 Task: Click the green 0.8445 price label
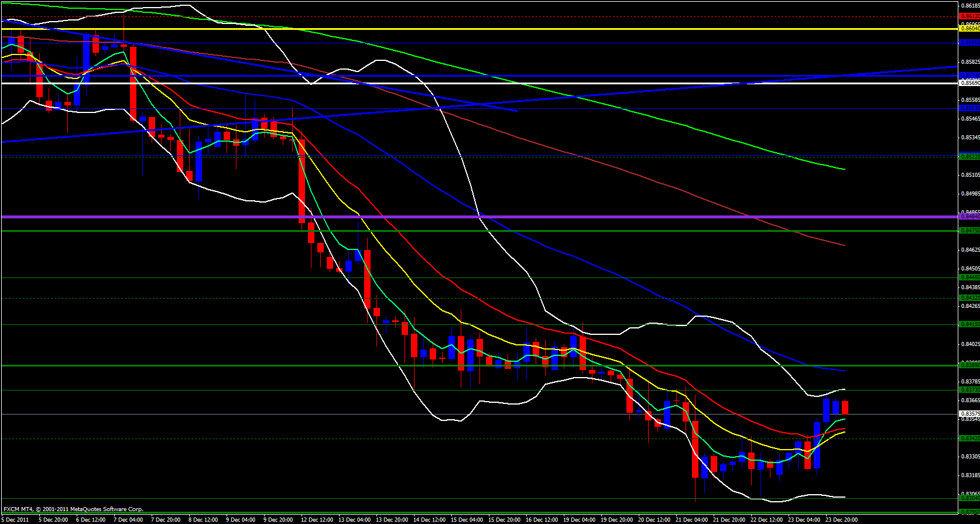(x=969, y=278)
